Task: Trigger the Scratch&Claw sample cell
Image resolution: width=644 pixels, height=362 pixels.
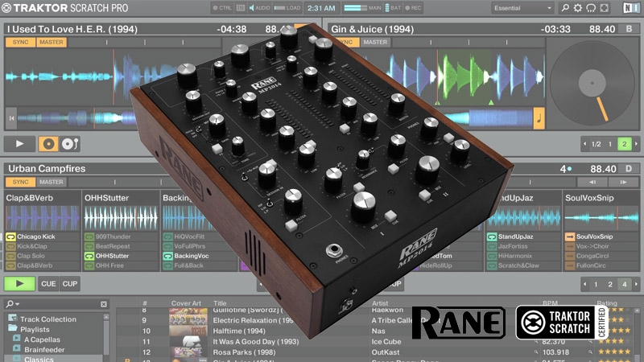Action: click(x=523, y=265)
